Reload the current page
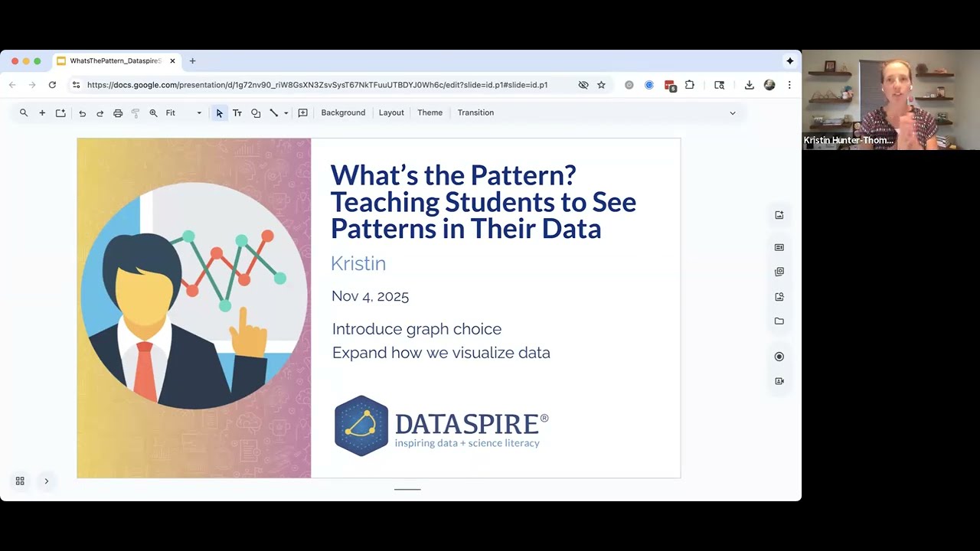The width and height of the screenshot is (980, 551). click(x=52, y=85)
